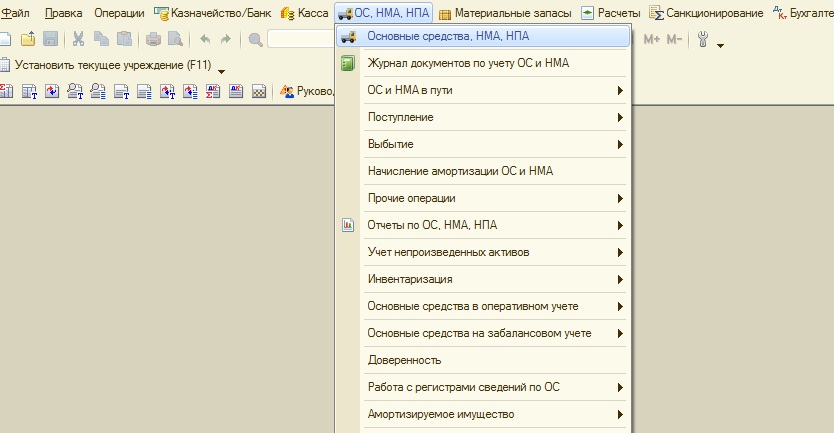The width and height of the screenshot is (834, 433).
Task: Open dropdown arrow next to wrench icon
Action: click(720, 46)
